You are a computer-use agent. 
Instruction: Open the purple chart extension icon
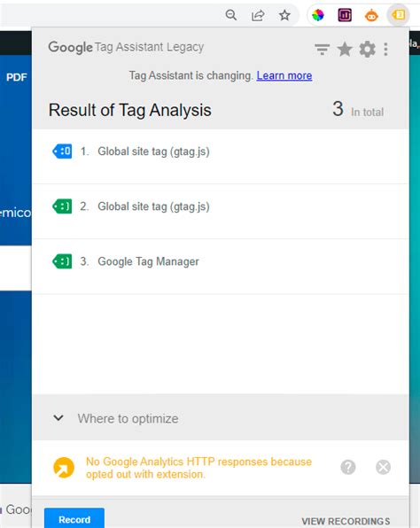(345, 15)
